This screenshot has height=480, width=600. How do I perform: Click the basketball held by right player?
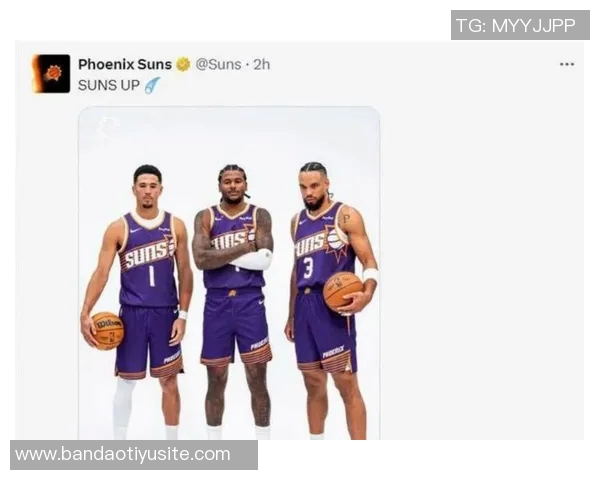(x=342, y=291)
